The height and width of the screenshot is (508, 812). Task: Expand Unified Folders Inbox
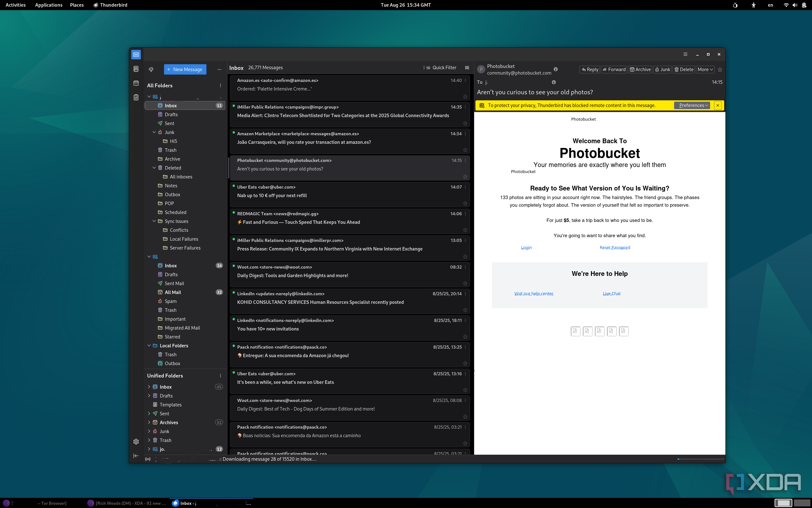tap(149, 387)
